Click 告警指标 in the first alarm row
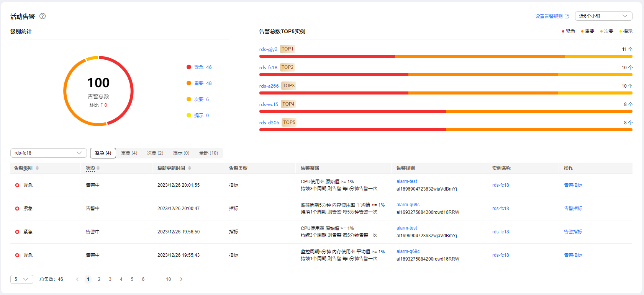This screenshot has height=295, width=644. pos(573,185)
